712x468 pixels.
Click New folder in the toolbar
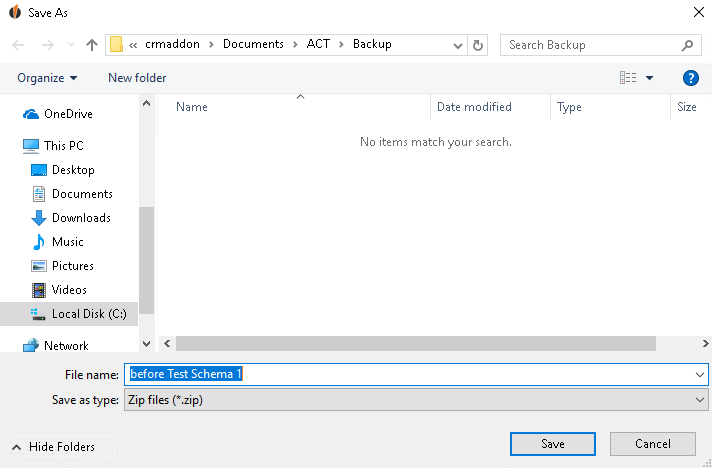137,78
